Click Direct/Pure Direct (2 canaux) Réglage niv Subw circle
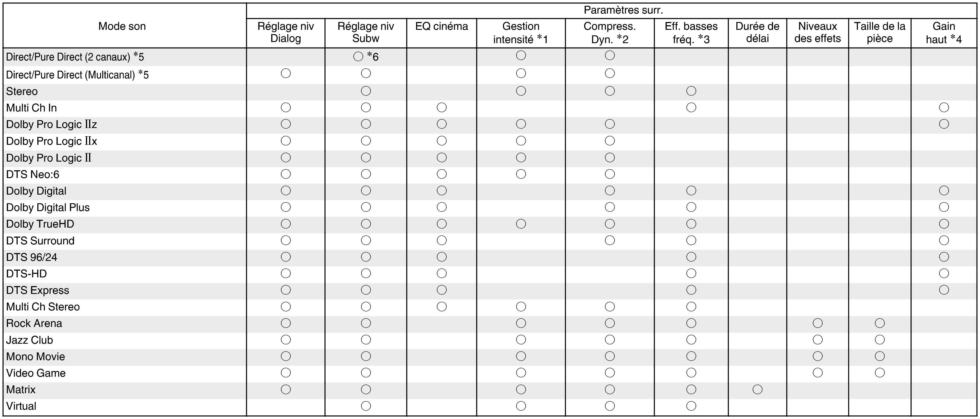 [x=358, y=57]
